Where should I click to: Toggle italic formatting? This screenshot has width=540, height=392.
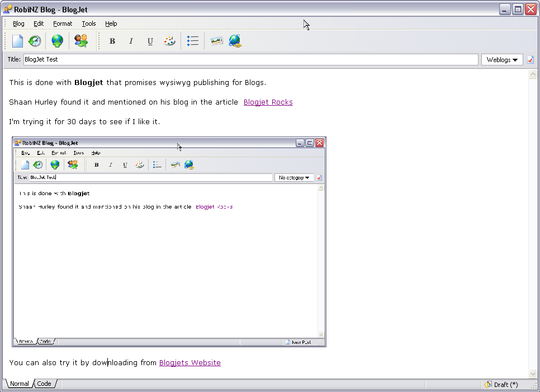point(131,41)
